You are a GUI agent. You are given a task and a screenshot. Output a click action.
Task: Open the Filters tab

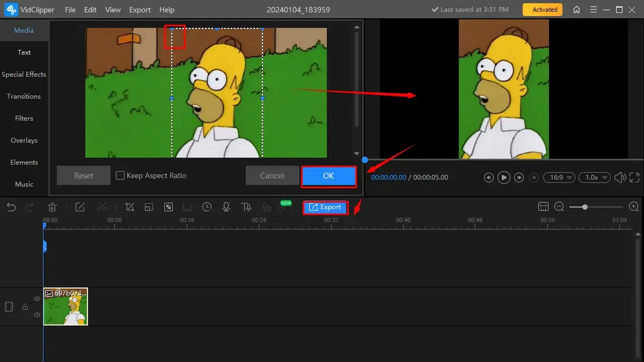tap(24, 118)
